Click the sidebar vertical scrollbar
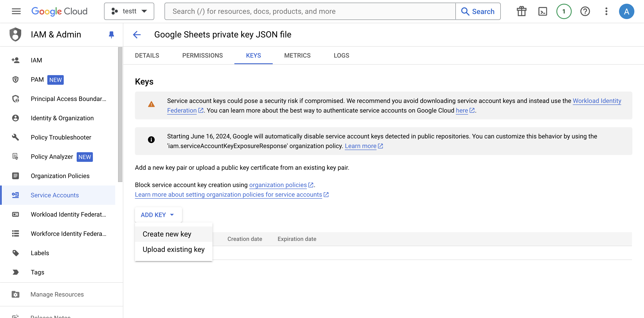 point(120,115)
